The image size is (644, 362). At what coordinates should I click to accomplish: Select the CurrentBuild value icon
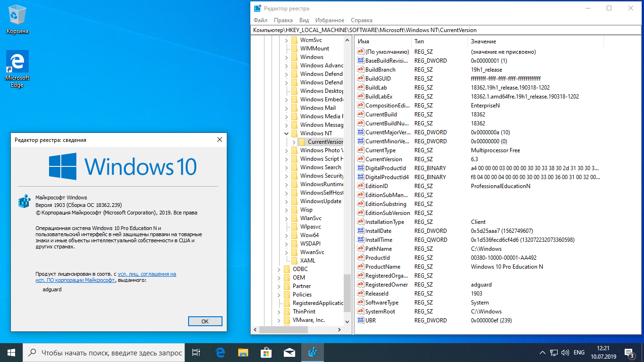[361, 115]
